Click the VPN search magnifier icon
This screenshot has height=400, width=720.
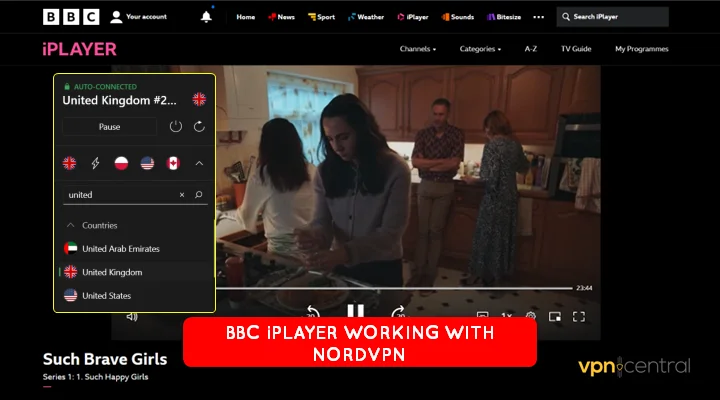(198, 195)
